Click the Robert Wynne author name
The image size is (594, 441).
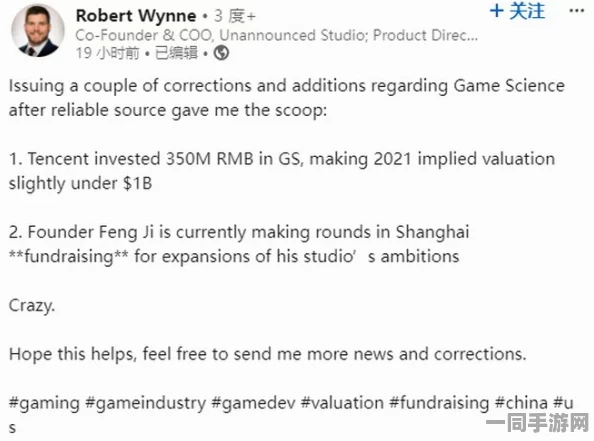tap(136, 16)
